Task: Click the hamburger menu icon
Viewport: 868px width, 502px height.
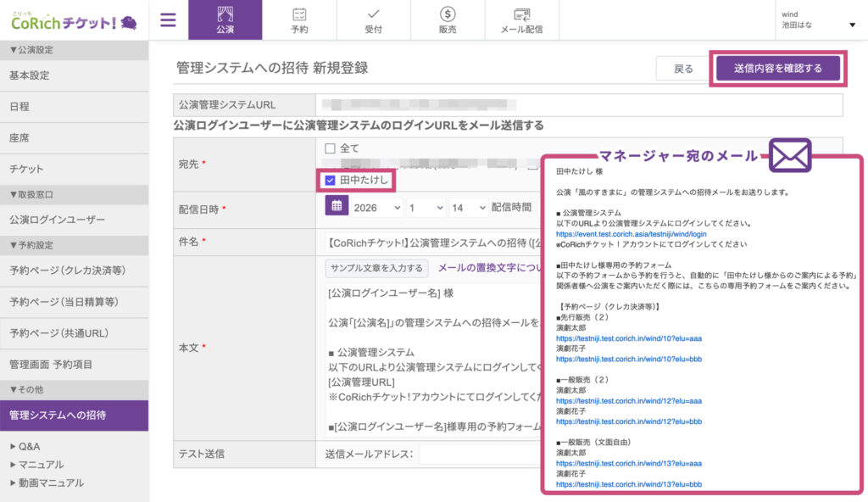Action: pyautogui.click(x=168, y=20)
